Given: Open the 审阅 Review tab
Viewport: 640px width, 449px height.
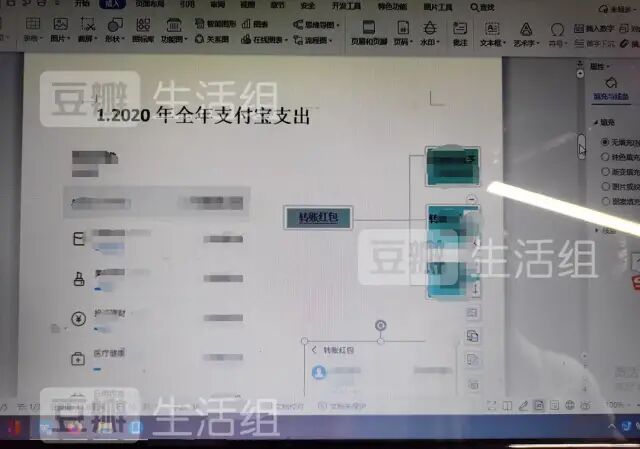Looking at the screenshot, I should pos(218,5).
